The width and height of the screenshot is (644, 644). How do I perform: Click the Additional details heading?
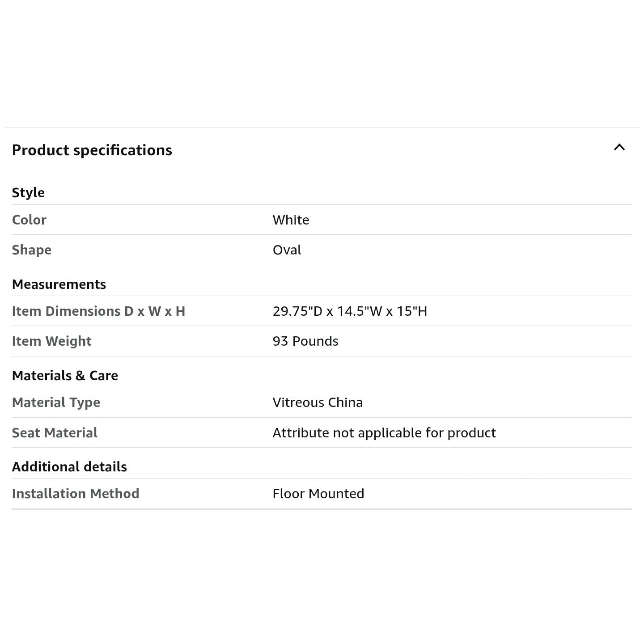click(x=69, y=467)
